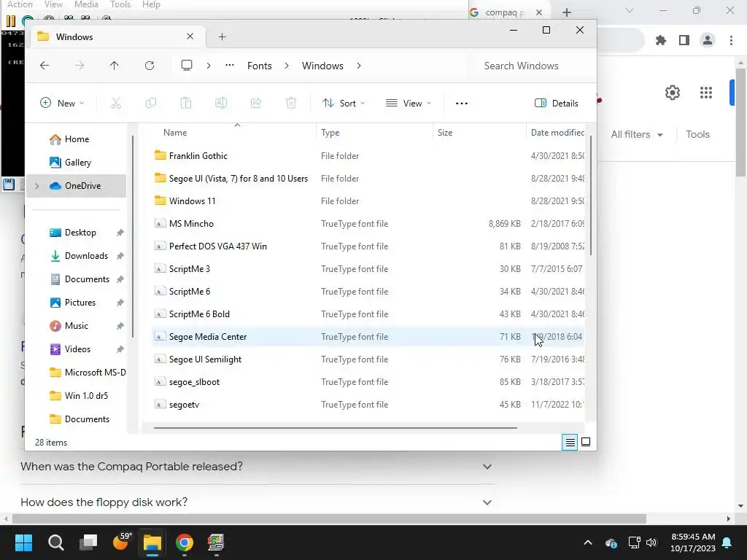
Task: Click the Cut scissors icon
Action: click(x=116, y=103)
